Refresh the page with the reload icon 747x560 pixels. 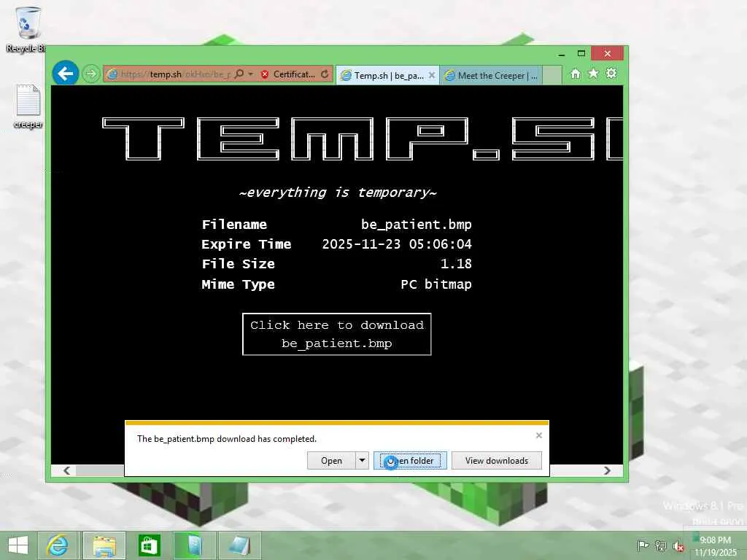[325, 74]
